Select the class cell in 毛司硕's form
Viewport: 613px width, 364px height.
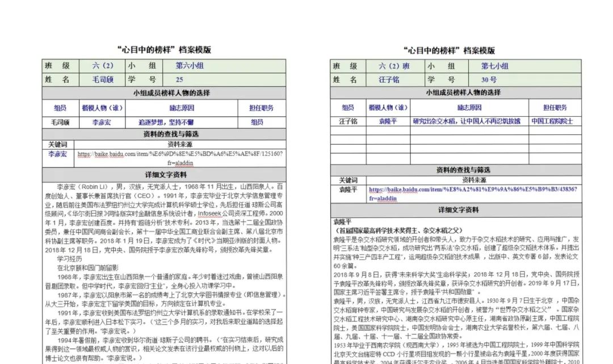pos(103,66)
